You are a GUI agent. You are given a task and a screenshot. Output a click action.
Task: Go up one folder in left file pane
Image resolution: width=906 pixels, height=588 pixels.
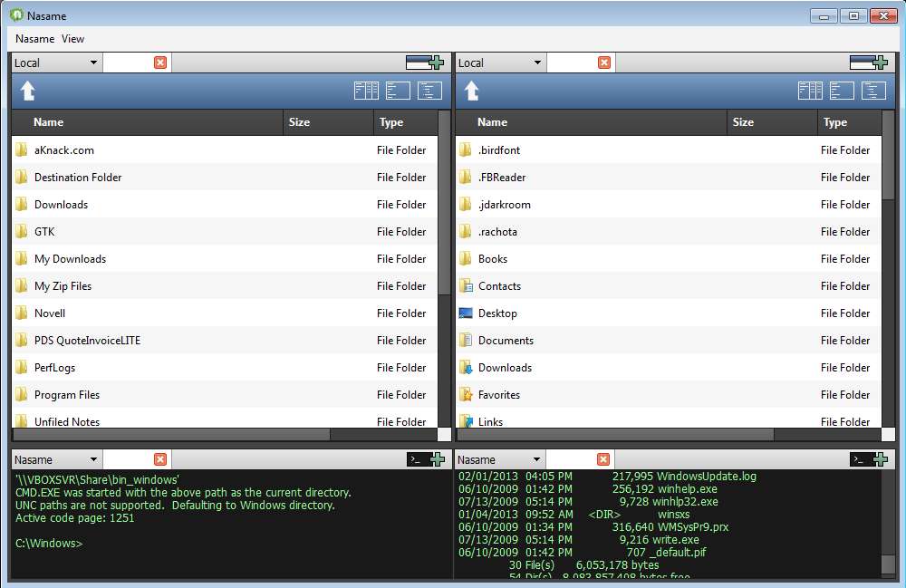point(28,91)
